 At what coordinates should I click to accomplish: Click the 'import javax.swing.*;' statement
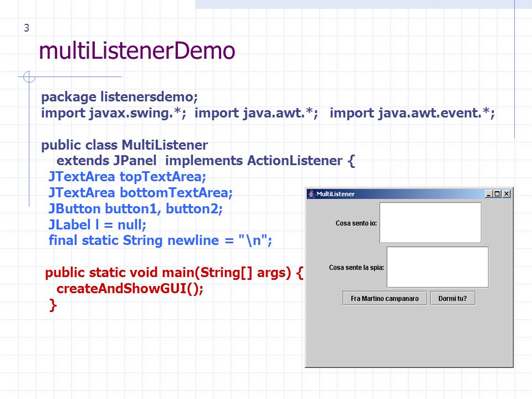[114, 113]
